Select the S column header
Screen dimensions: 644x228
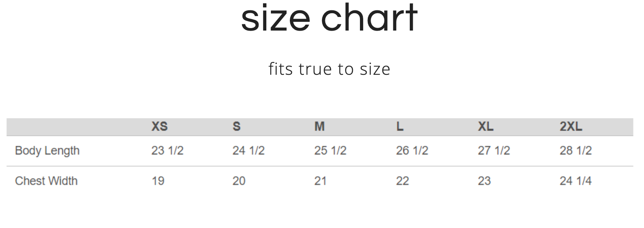(236, 126)
